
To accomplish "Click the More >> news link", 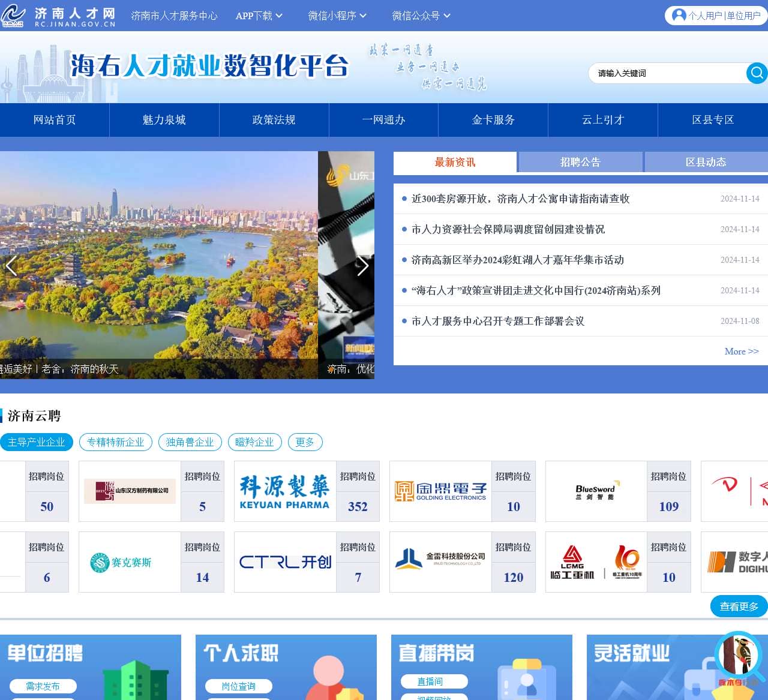I will click(742, 351).
